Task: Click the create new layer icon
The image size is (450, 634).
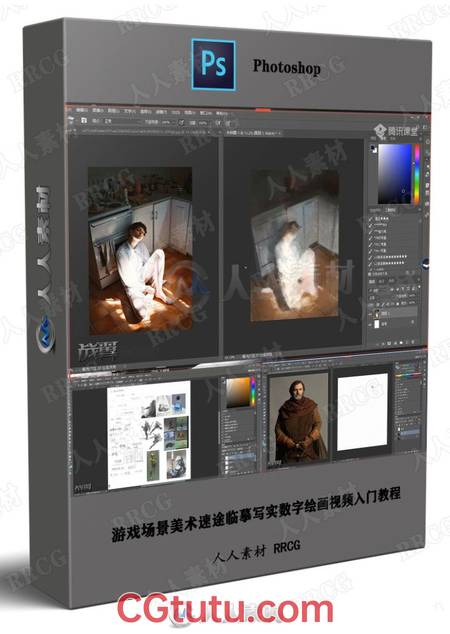Action: (x=405, y=343)
